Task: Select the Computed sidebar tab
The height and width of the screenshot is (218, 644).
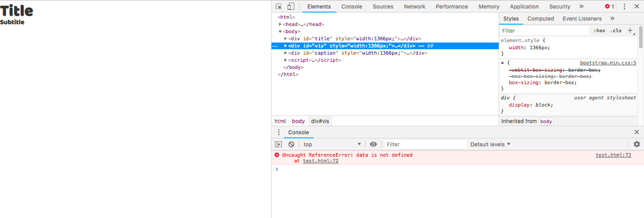Action: 540,18
